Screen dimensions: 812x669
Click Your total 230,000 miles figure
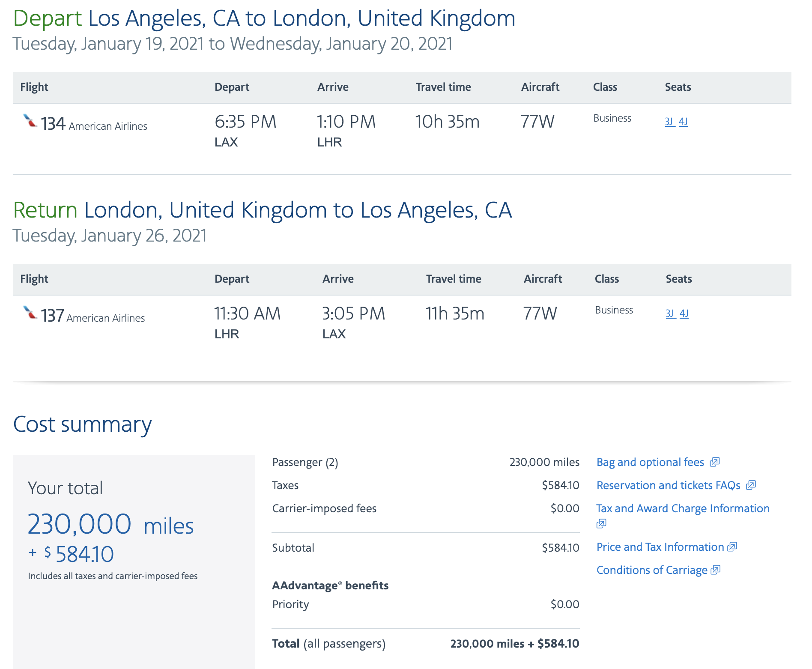point(110,524)
